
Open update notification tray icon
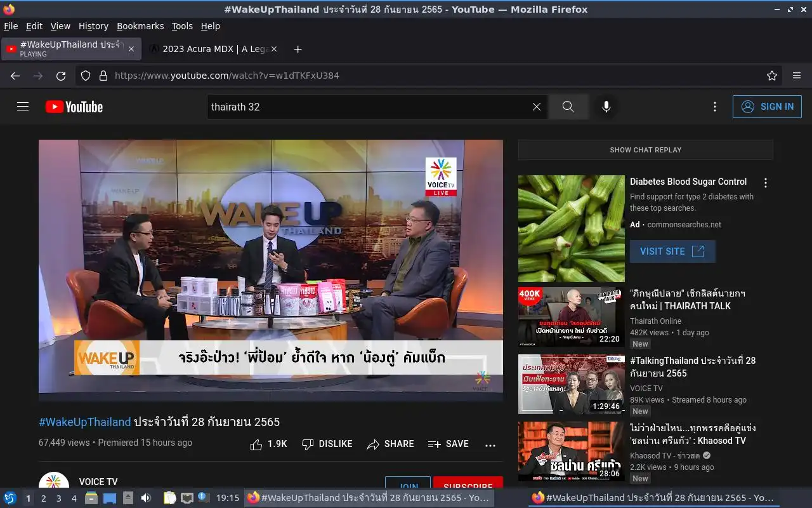(x=203, y=498)
